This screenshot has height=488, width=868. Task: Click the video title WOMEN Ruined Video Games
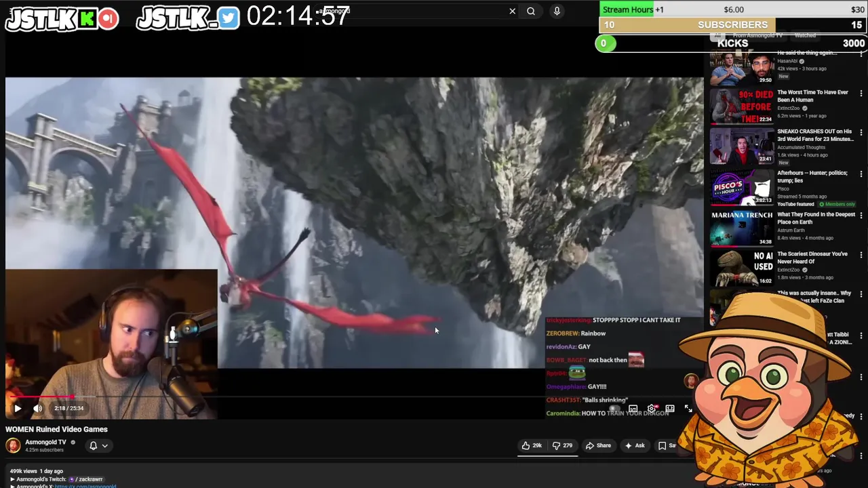pyautogui.click(x=56, y=429)
